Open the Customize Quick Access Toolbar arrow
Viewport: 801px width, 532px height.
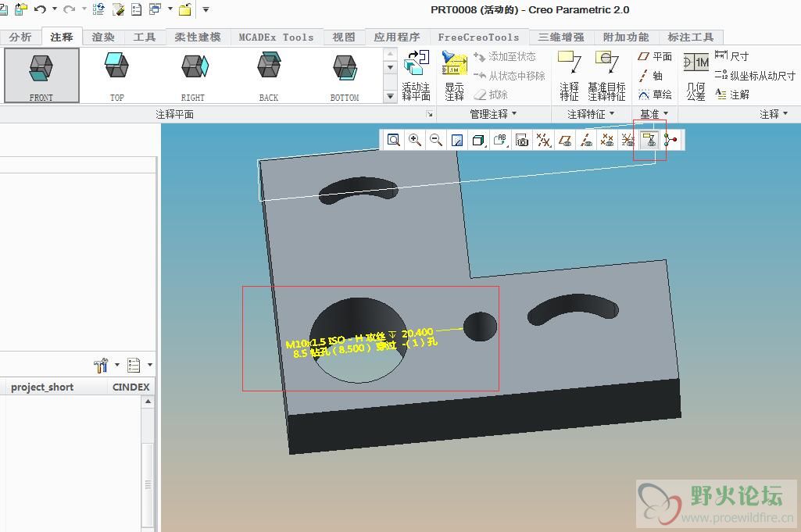pyautogui.click(x=206, y=9)
